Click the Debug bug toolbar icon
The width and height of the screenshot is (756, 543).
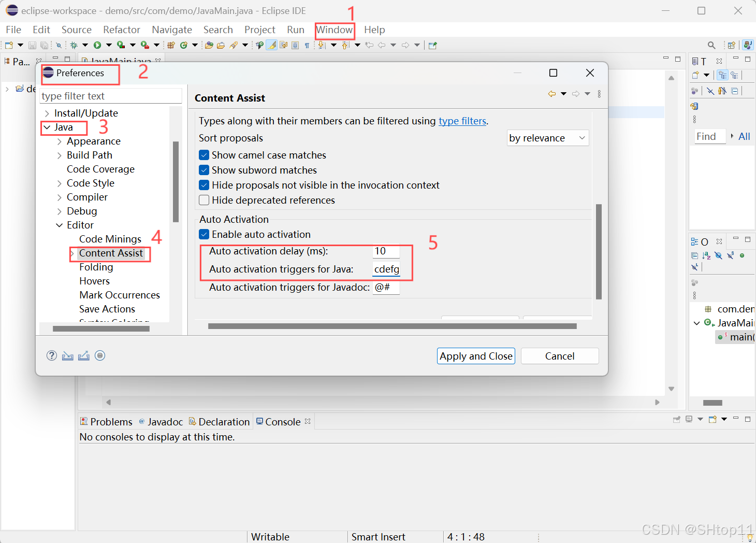pyautogui.click(x=74, y=45)
